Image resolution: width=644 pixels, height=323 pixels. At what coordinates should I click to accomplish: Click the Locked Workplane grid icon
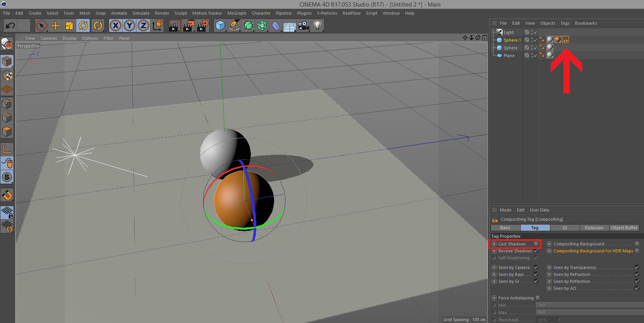point(7,212)
